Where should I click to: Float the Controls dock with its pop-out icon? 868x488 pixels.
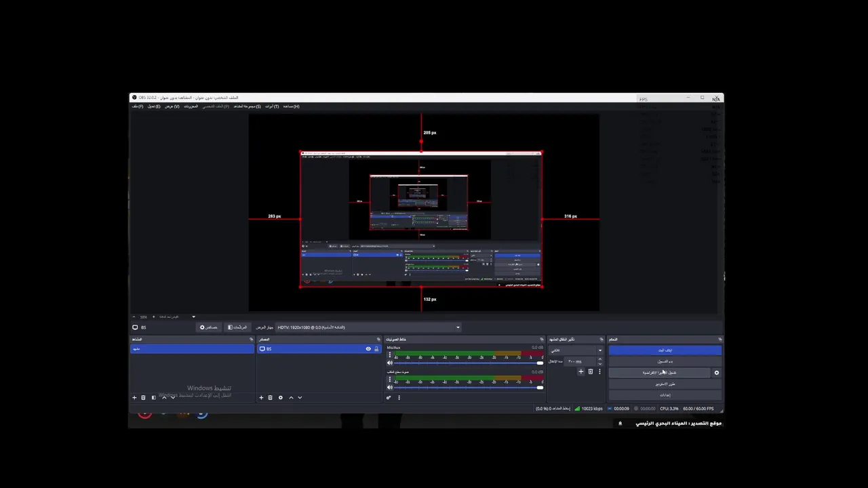pyautogui.click(x=719, y=339)
